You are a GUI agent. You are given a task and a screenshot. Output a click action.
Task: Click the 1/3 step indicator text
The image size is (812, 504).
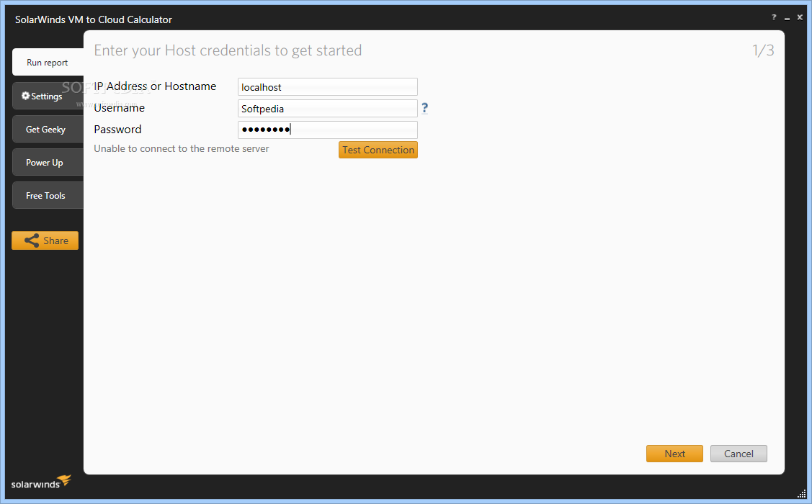(763, 50)
